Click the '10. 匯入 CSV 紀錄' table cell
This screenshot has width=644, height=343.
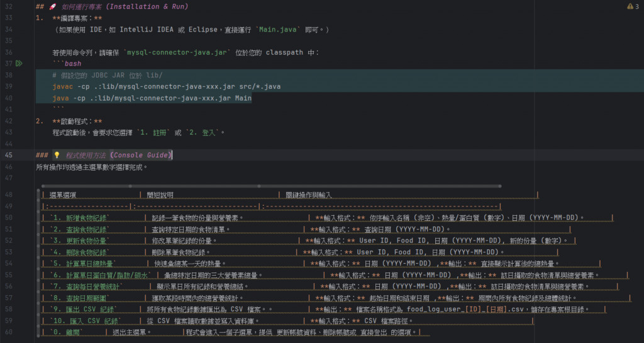pos(86,321)
